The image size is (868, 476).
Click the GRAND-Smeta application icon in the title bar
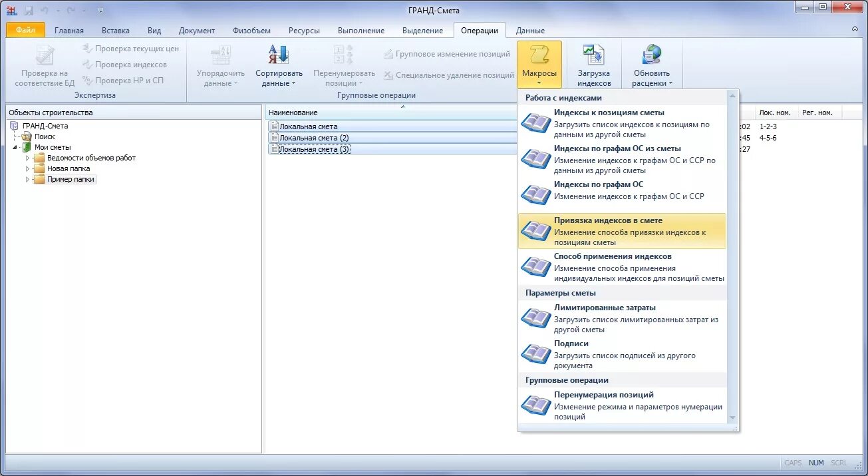click(x=11, y=10)
